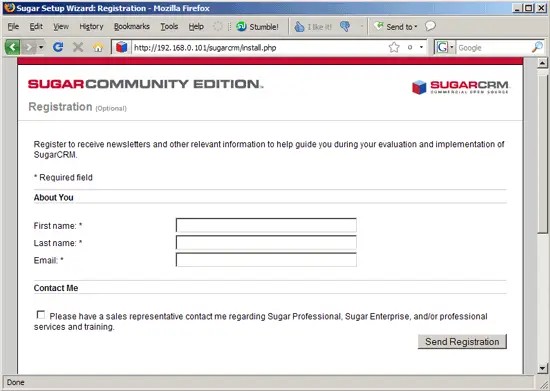This screenshot has height=391, width=550.
Task: Click the green Back navigation arrow
Action: 12,47
